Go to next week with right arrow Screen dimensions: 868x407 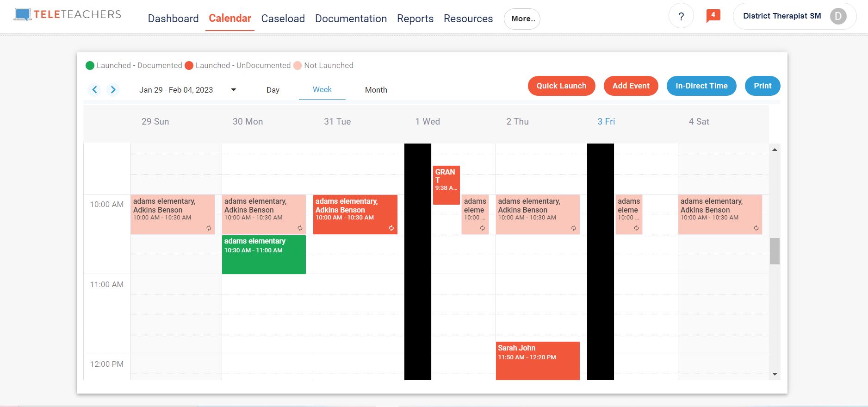click(113, 90)
